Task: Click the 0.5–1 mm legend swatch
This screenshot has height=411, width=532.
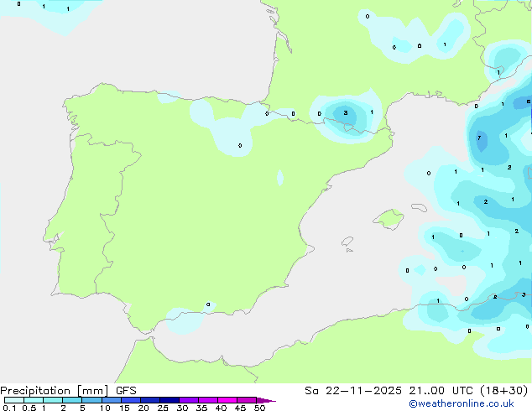Action: 34,400
